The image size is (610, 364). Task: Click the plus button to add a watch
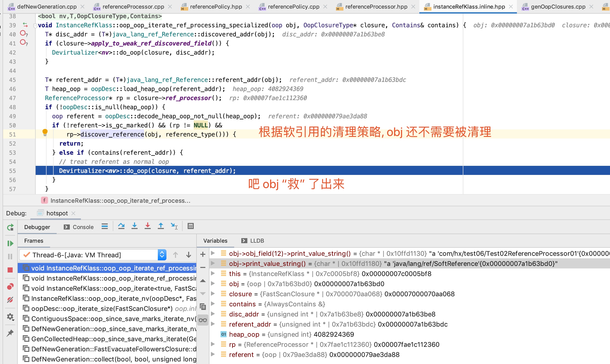coord(203,254)
